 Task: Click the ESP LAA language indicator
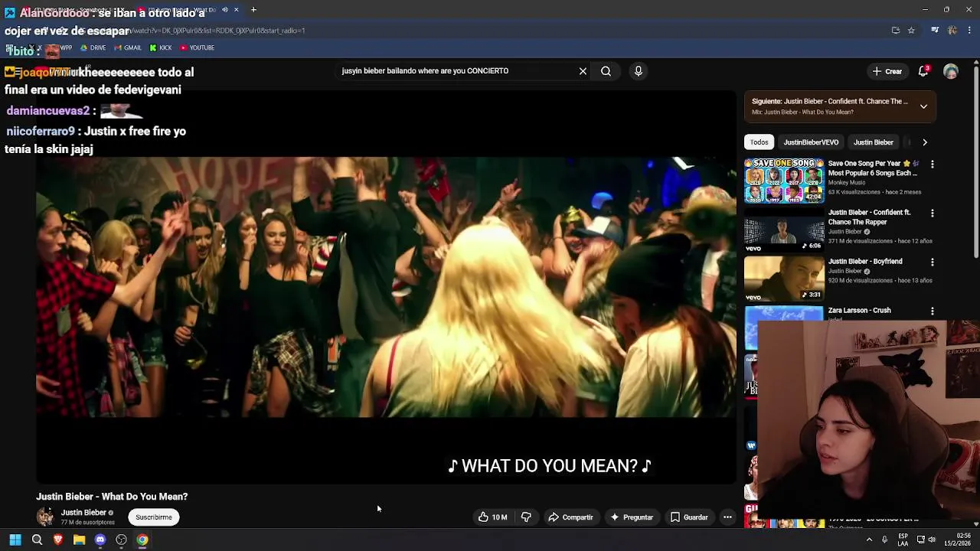pyautogui.click(x=903, y=540)
